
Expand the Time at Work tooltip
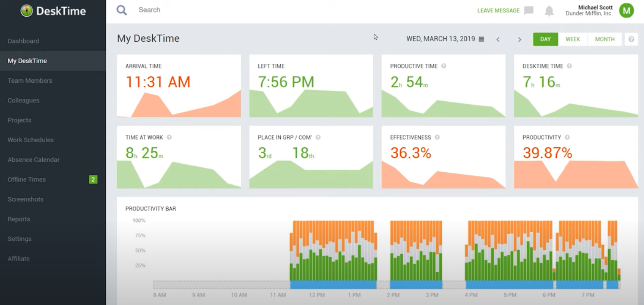click(168, 137)
